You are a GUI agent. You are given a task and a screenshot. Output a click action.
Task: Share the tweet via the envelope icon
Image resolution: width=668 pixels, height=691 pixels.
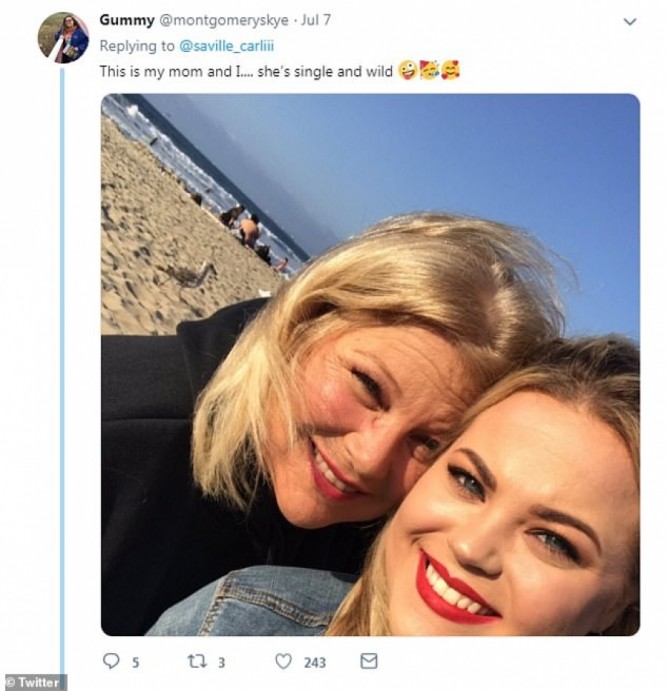pyautogui.click(x=369, y=661)
